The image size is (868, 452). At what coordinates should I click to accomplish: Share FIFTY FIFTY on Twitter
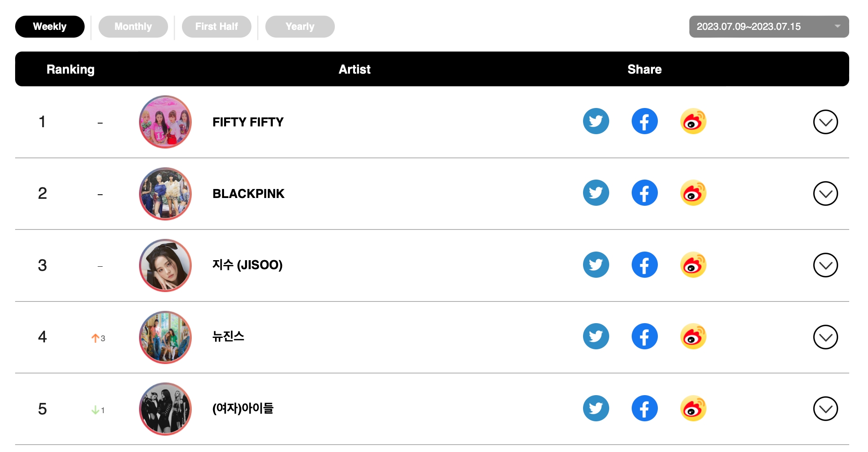596,121
